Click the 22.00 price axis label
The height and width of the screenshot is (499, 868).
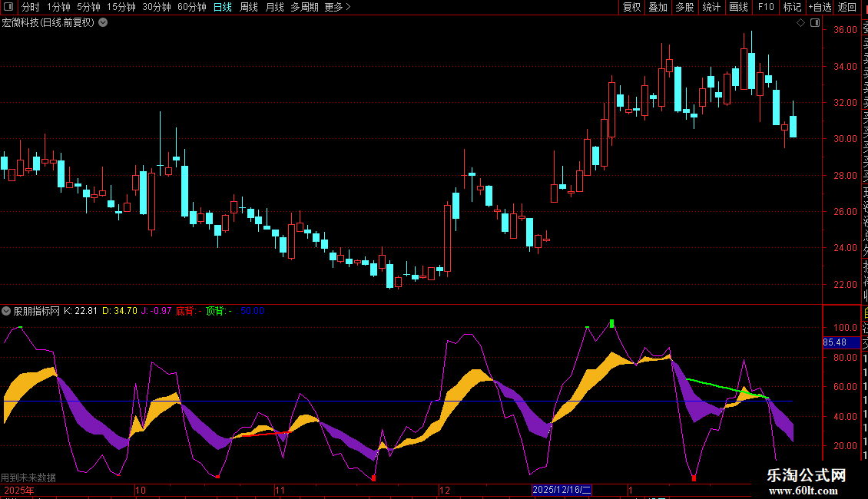click(x=845, y=284)
